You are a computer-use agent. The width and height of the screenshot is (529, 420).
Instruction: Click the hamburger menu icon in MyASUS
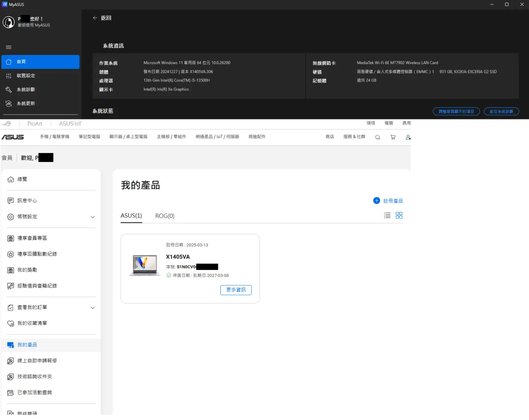9,47
